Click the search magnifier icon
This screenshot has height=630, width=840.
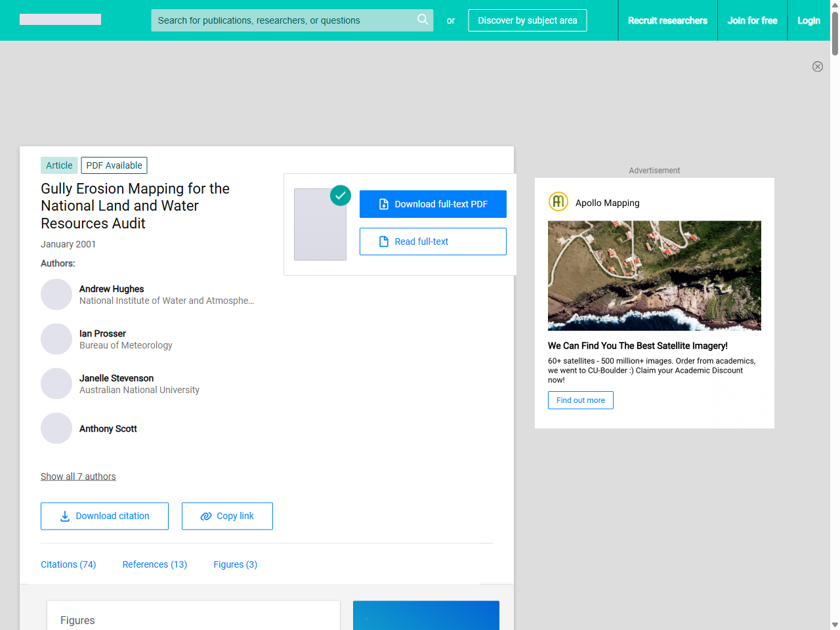[x=423, y=20]
